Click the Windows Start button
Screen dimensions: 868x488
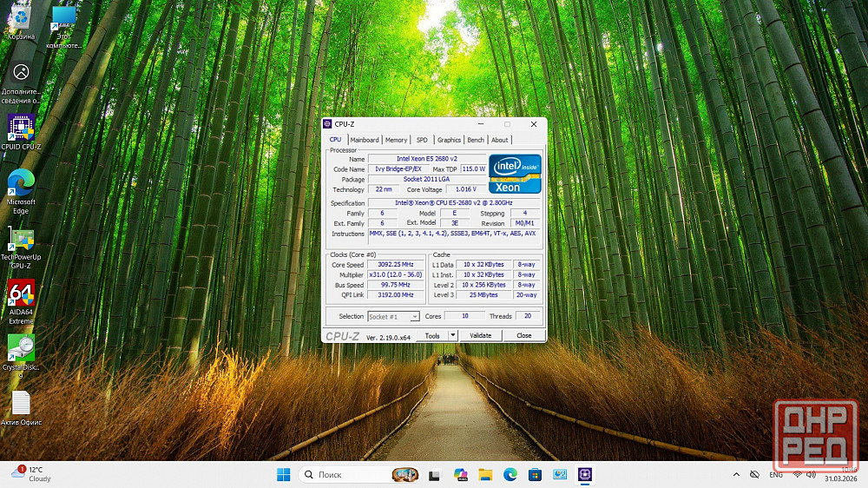pos(283,474)
